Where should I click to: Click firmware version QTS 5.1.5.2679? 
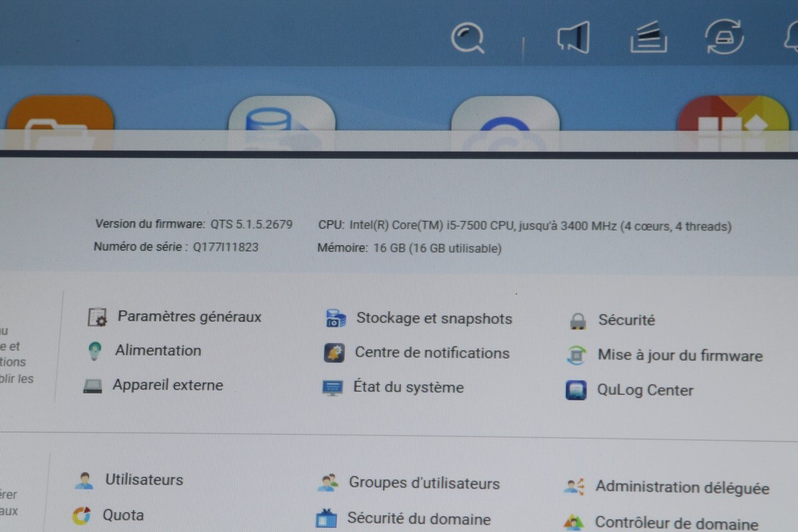pyautogui.click(x=251, y=224)
